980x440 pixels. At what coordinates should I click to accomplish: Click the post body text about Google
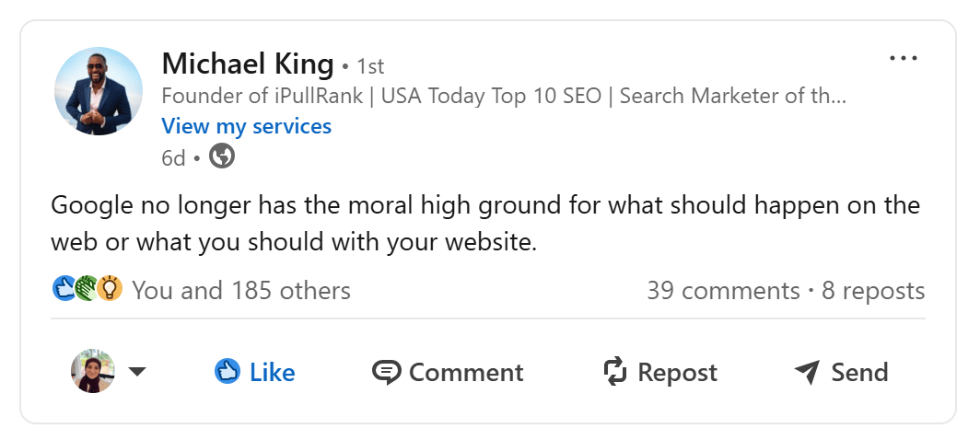[x=485, y=224]
